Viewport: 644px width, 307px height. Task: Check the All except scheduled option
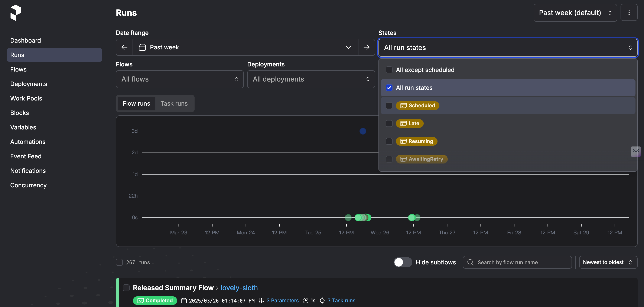point(389,70)
